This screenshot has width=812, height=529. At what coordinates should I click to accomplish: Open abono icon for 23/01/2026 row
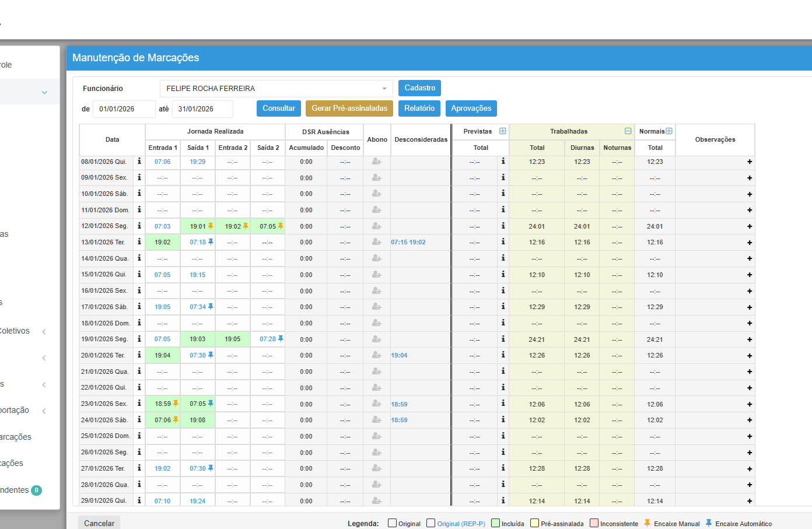pyautogui.click(x=377, y=404)
